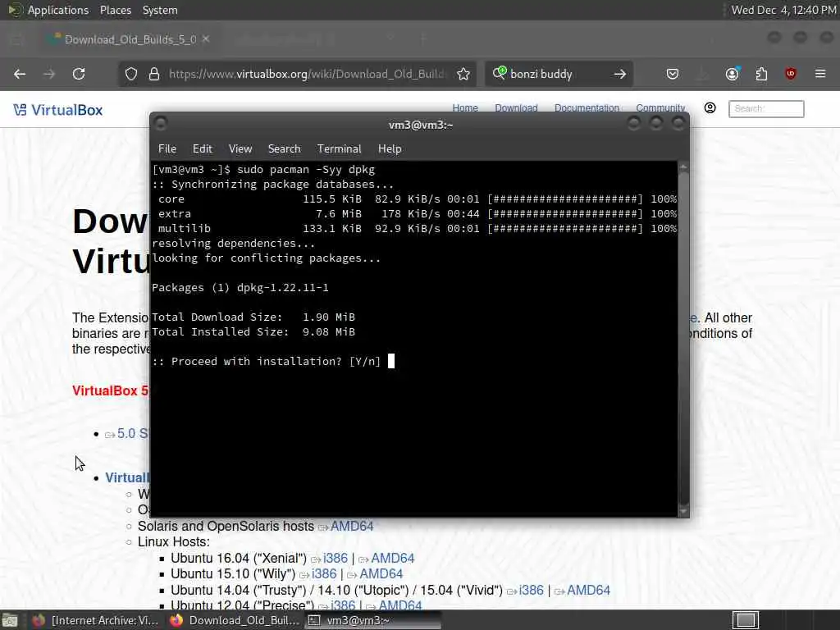The height and width of the screenshot is (630, 840).
Task: Click the Community navigation link
Action: [x=660, y=107]
